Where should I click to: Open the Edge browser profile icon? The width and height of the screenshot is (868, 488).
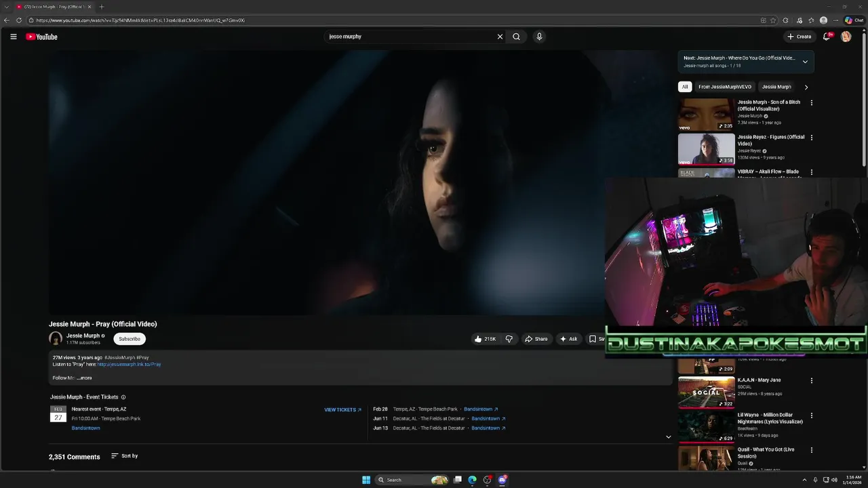(x=823, y=20)
